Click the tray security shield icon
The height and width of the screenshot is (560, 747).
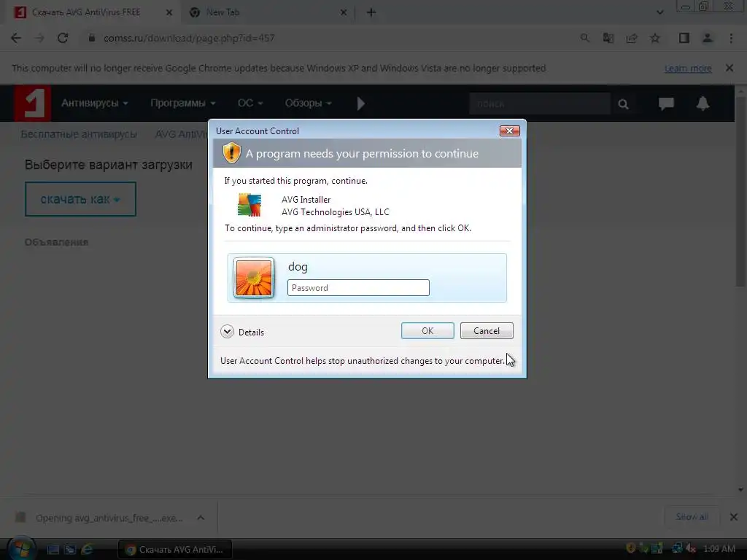(631, 548)
